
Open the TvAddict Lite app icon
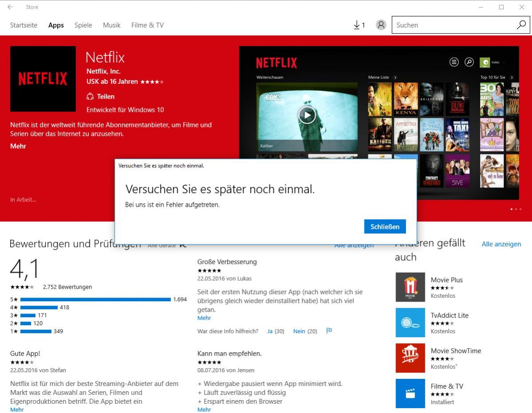click(410, 323)
